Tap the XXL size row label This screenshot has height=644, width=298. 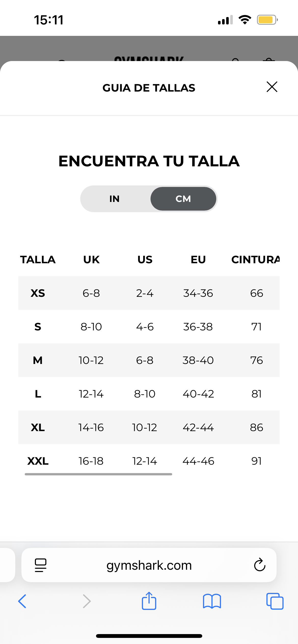pyautogui.click(x=38, y=461)
